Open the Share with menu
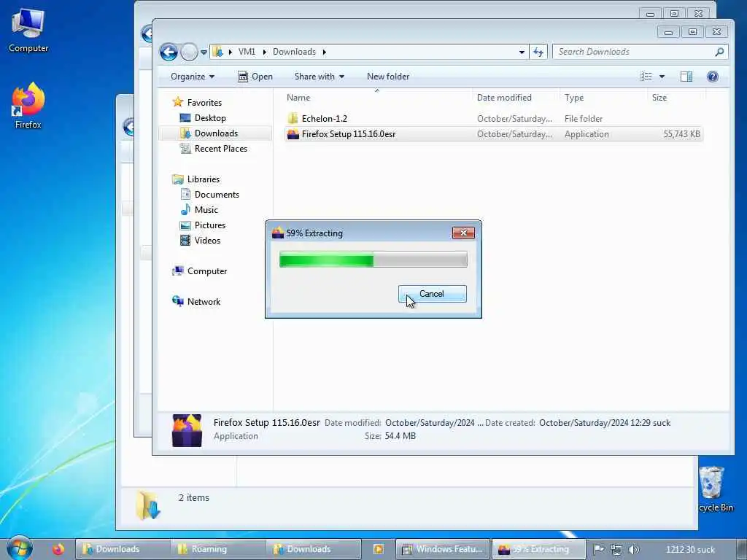This screenshot has width=747, height=560. pyautogui.click(x=320, y=77)
